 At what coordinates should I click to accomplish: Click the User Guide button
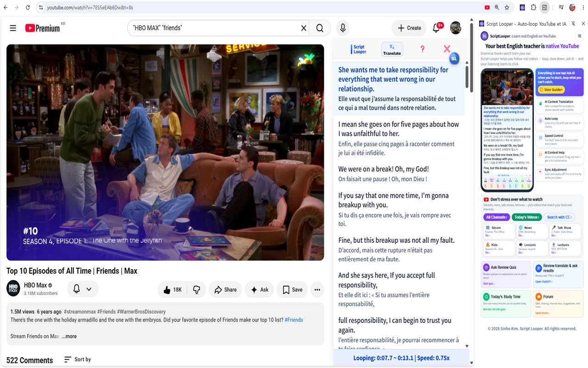click(x=551, y=89)
